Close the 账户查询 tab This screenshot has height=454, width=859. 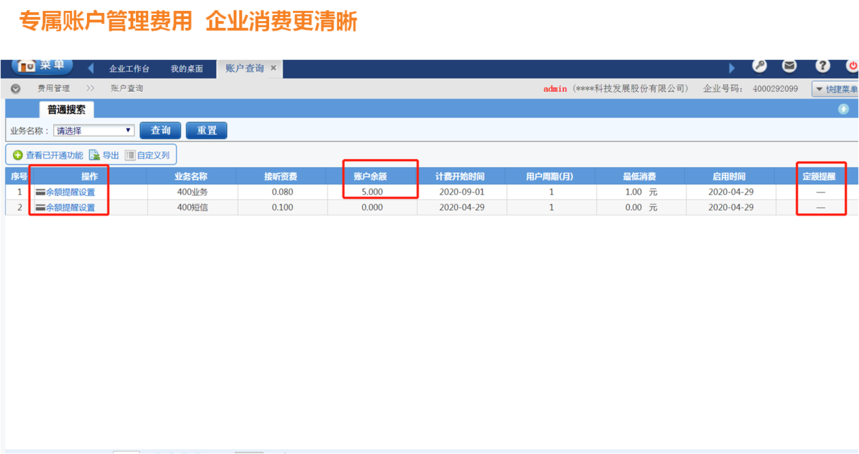pos(273,69)
